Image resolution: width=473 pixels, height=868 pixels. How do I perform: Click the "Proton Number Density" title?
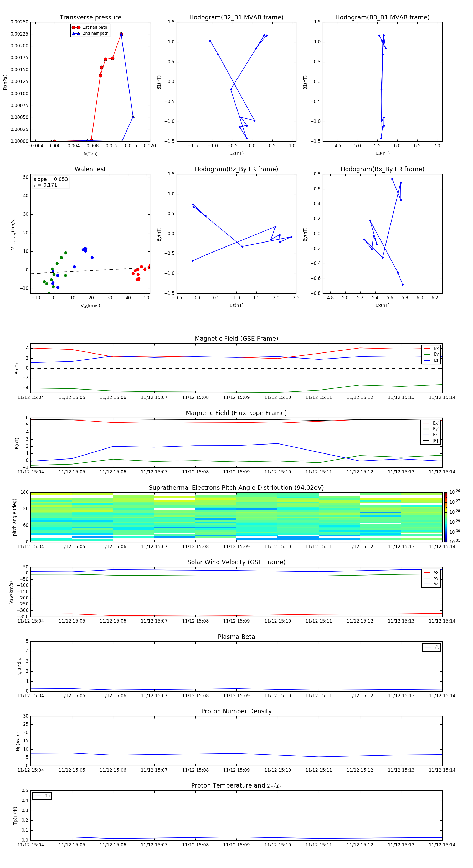click(x=236, y=711)
